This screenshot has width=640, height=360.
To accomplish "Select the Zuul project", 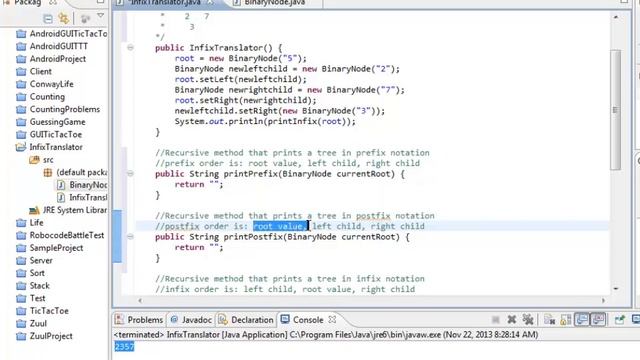I will point(31,324).
